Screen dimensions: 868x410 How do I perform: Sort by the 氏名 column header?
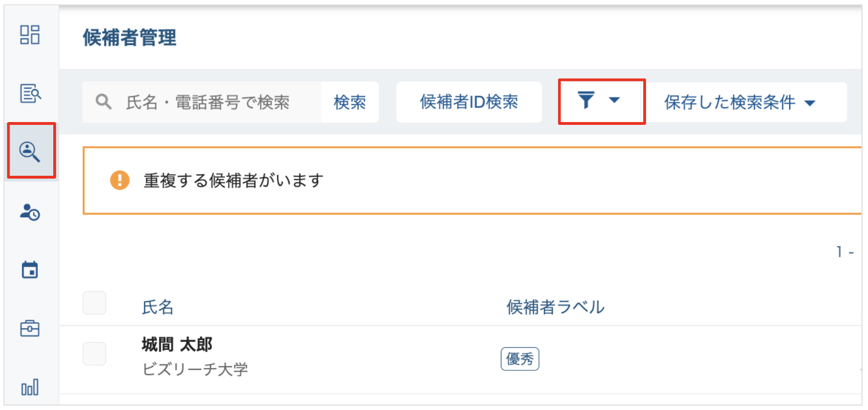(158, 307)
